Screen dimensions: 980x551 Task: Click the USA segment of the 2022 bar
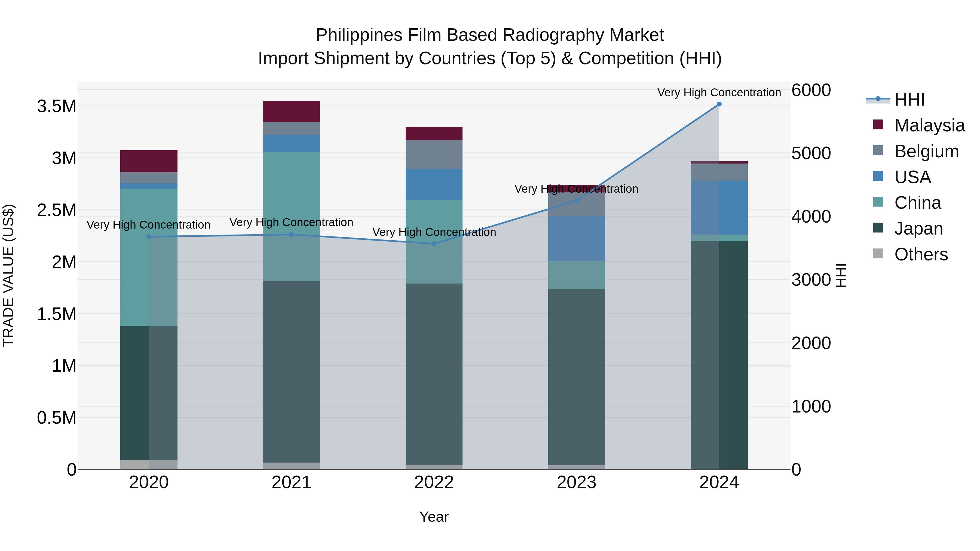point(434,185)
